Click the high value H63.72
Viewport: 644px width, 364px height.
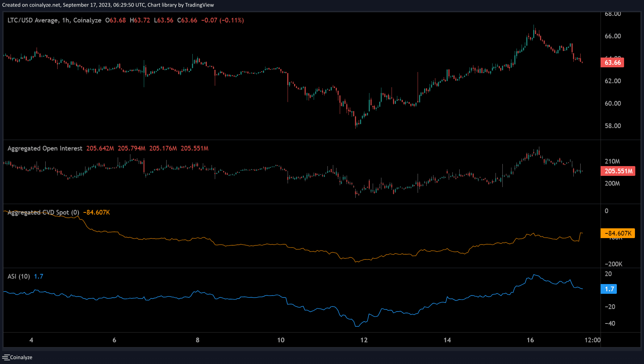pyautogui.click(x=140, y=20)
